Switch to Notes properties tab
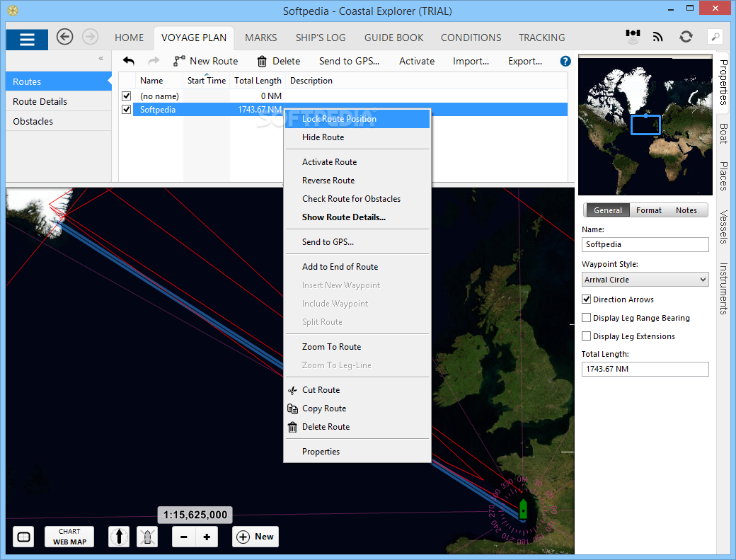Screen dimensions: 736x560 tap(686, 210)
